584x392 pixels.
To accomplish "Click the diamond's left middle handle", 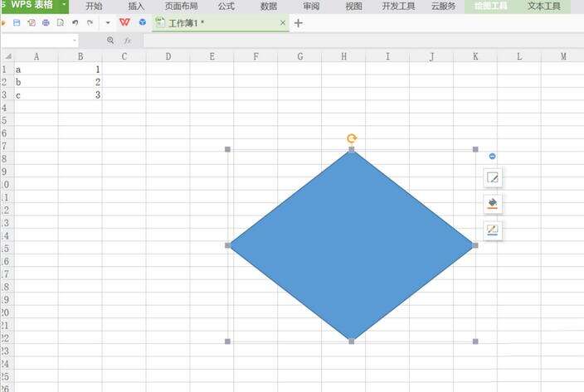I will [227, 245].
